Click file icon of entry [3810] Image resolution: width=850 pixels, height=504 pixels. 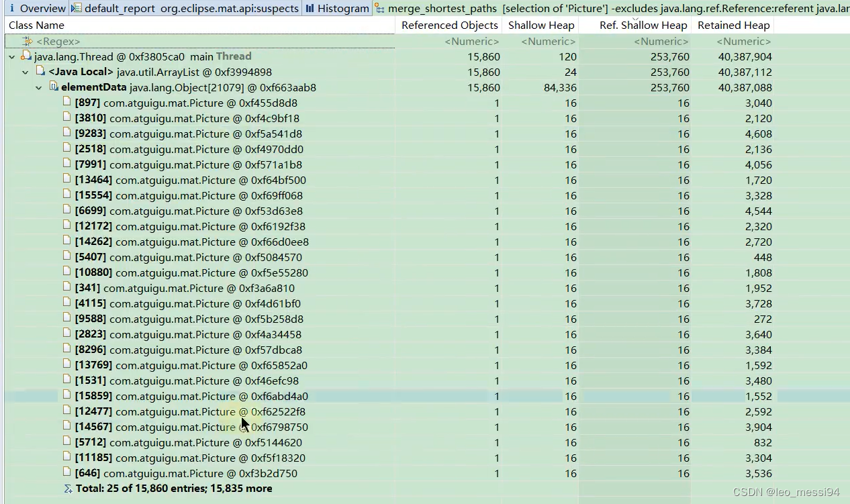point(67,117)
